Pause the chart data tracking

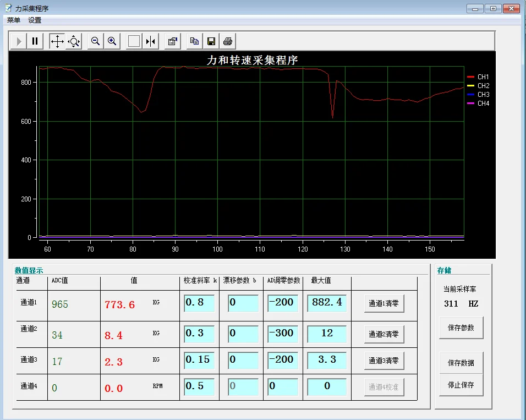(x=35, y=41)
